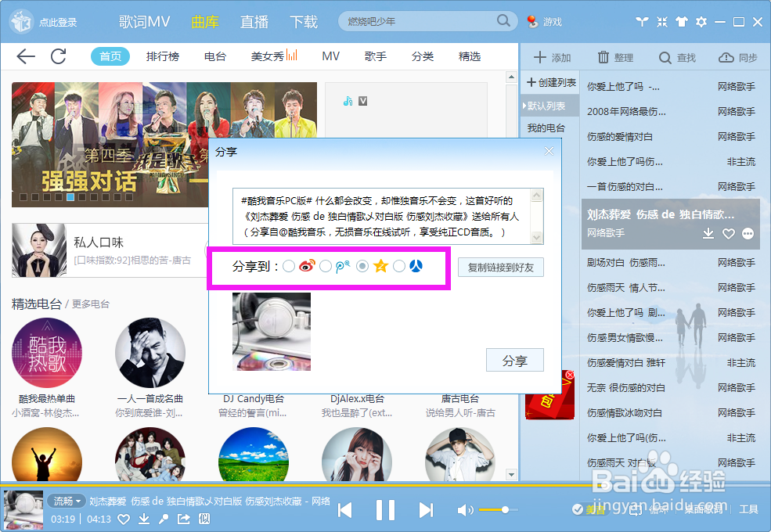Favorite the highlighted song with heart
The height and width of the screenshot is (532, 771).
[728, 234]
